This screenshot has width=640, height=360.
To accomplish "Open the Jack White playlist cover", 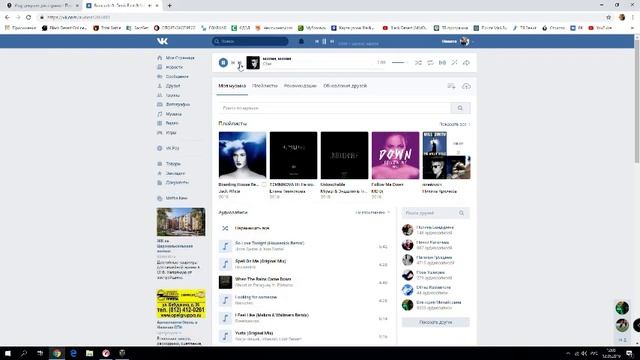I will tap(242, 155).
